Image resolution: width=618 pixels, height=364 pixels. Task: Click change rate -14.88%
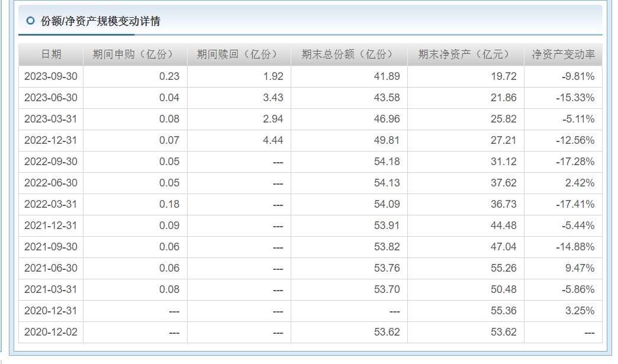pos(575,247)
